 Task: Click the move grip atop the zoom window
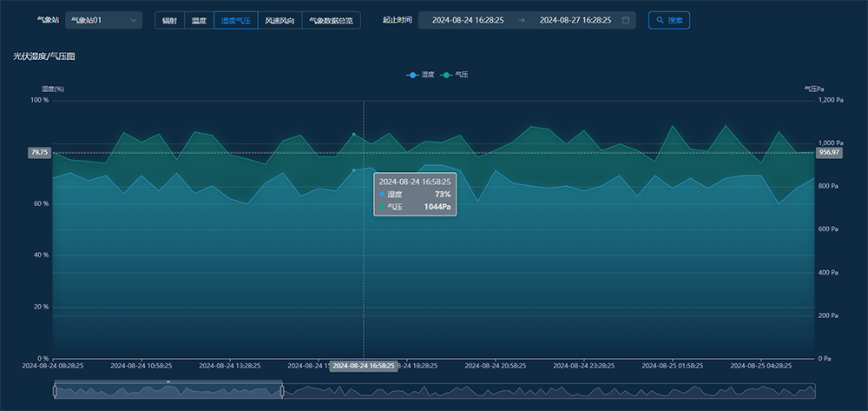click(168, 381)
